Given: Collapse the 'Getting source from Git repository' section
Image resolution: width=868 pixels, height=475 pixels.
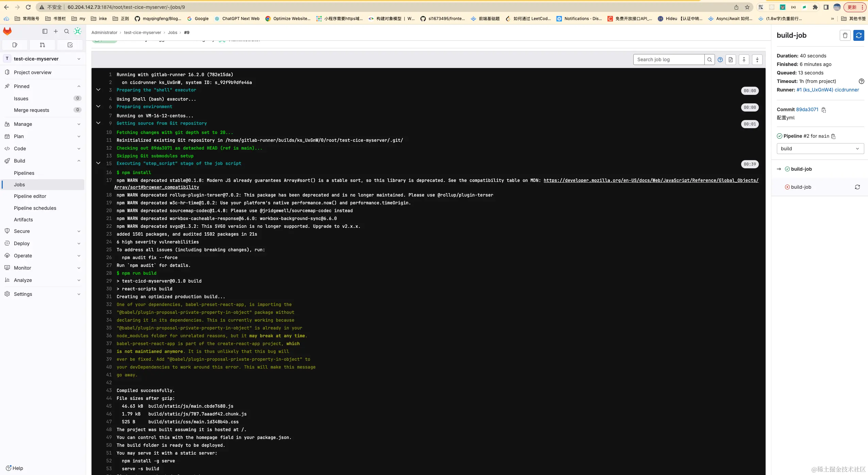Looking at the screenshot, I should pos(98,123).
